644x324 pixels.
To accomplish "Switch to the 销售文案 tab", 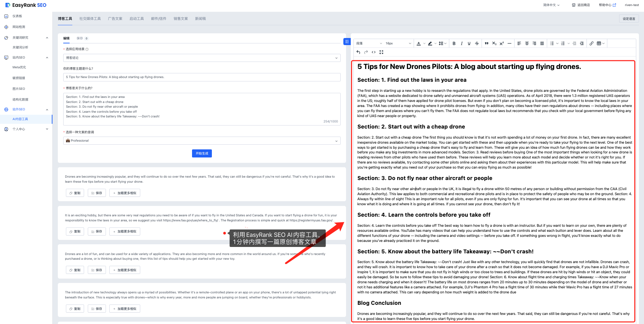I will pyautogui.click(x=181, y=19).
